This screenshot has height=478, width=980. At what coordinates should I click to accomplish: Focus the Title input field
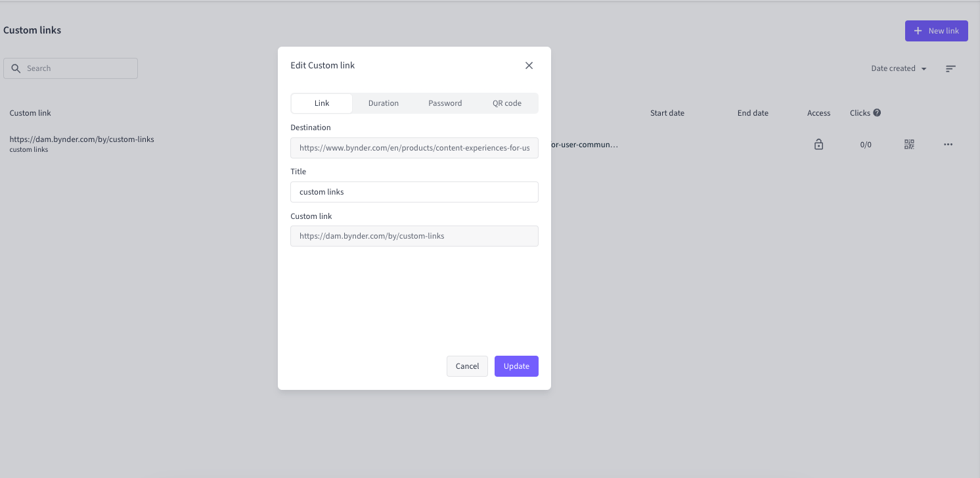click(x=414, y=192)
